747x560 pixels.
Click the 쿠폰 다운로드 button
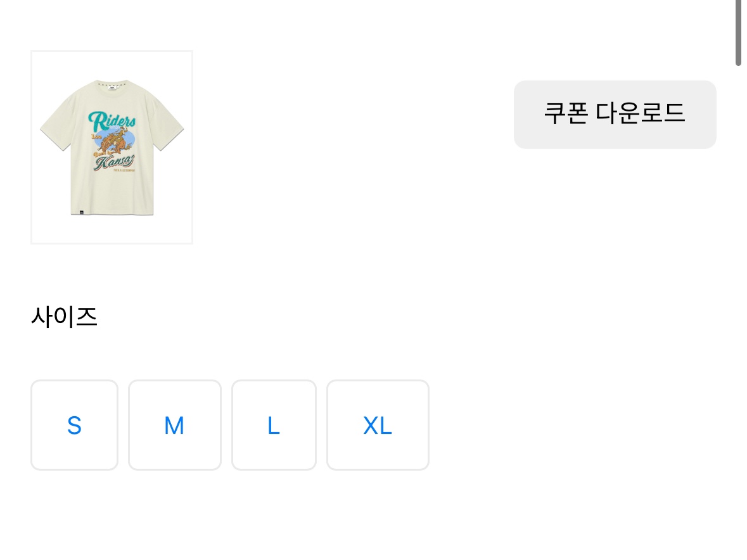[x=615, y=115]
